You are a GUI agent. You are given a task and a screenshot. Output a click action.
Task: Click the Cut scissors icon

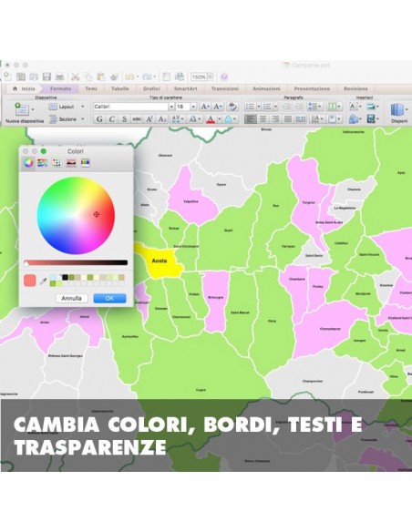(76, 77)
